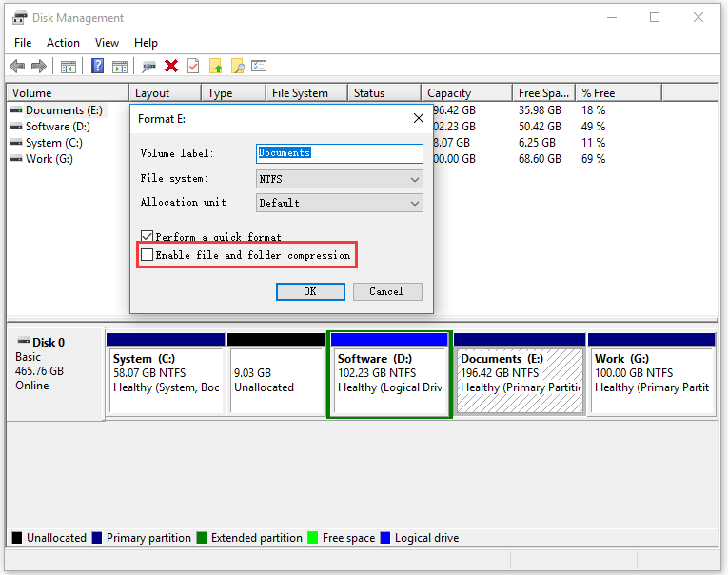The image size is (728, 575).
Task: Click the 68.60 GB free space cell
Action: (540, 159)
